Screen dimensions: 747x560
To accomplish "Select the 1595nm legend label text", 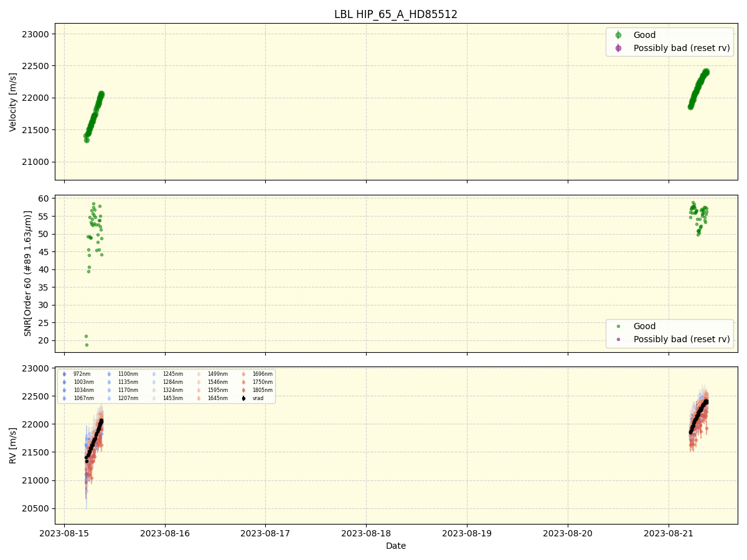I will 218,390.
